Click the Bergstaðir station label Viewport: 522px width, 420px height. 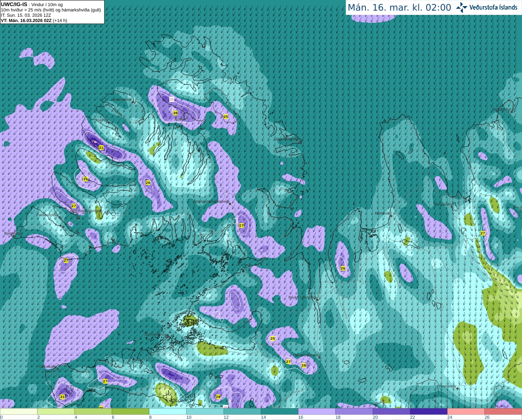(x=443, y=204)
